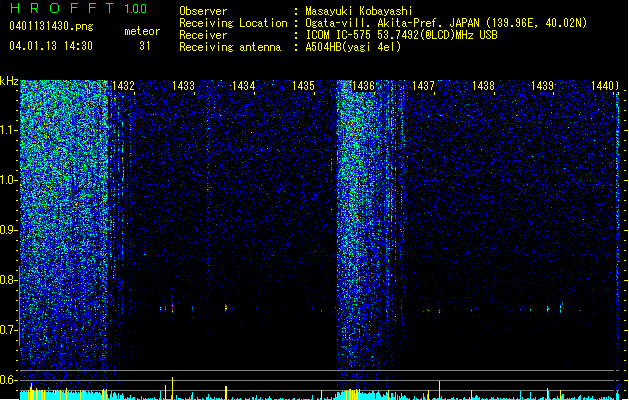Click the 1.1 frequency axis label

[x=8, y=130]
